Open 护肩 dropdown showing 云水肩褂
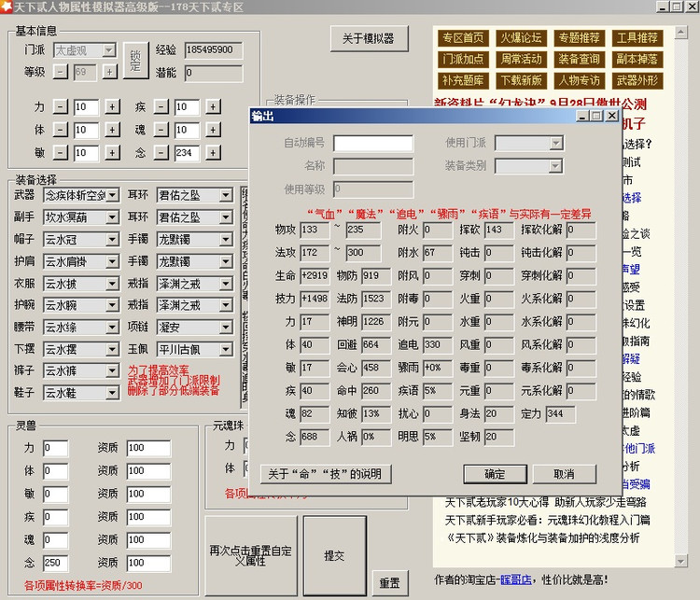The width and height of the screenshot is (700, 600). pos(113,261)
